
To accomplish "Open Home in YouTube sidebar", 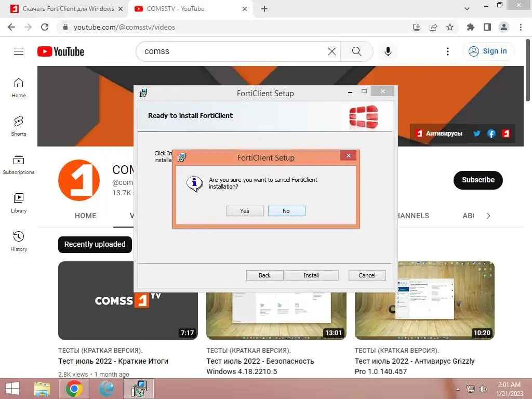I will coord(19,88).
